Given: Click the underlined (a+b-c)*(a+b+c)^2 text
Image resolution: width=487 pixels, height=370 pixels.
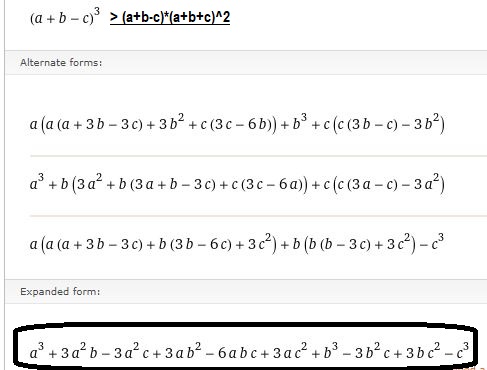Looking at the screenshot, I should pyautogui.click(x=170, y=17).
